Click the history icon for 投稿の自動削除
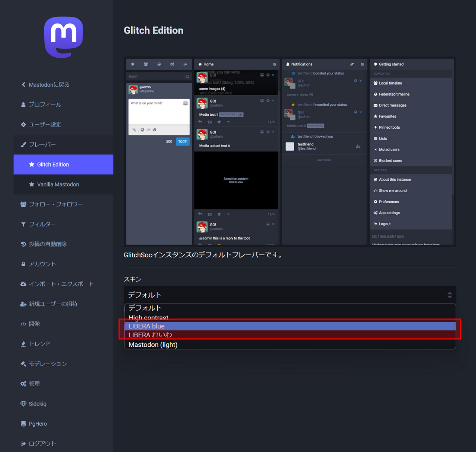This screenshot has height=452, width=476. tap(23, 244)
